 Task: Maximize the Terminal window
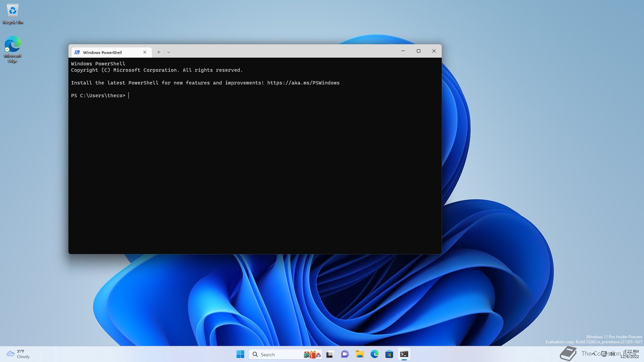pyautogui.click(x=419, y=51)
